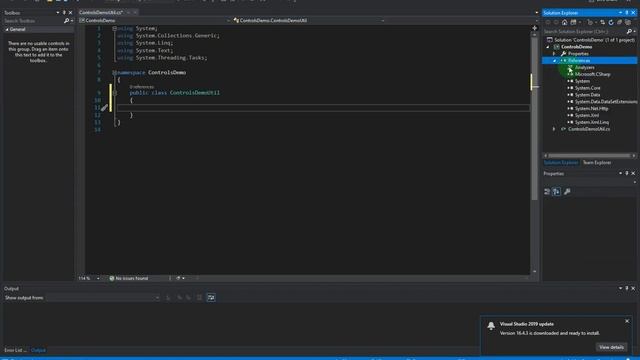Collapse the ControlsDemoUtil class code block

click(115, 93)
